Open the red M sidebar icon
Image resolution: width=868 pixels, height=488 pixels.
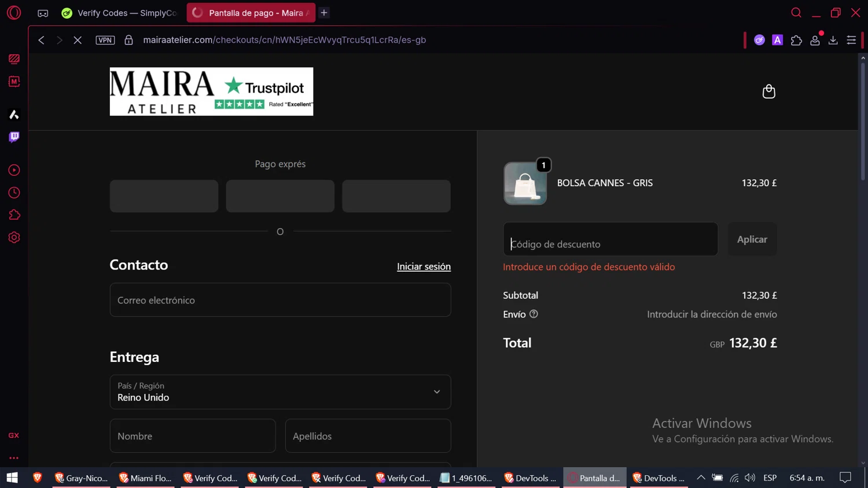tap(14, 82)
